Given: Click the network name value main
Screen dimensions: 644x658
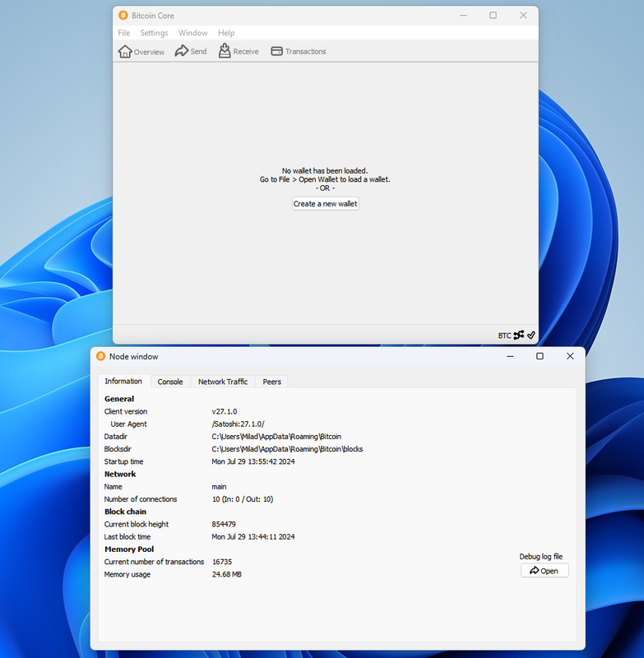Looking at the screenshot, I should [x=219, y=487].
